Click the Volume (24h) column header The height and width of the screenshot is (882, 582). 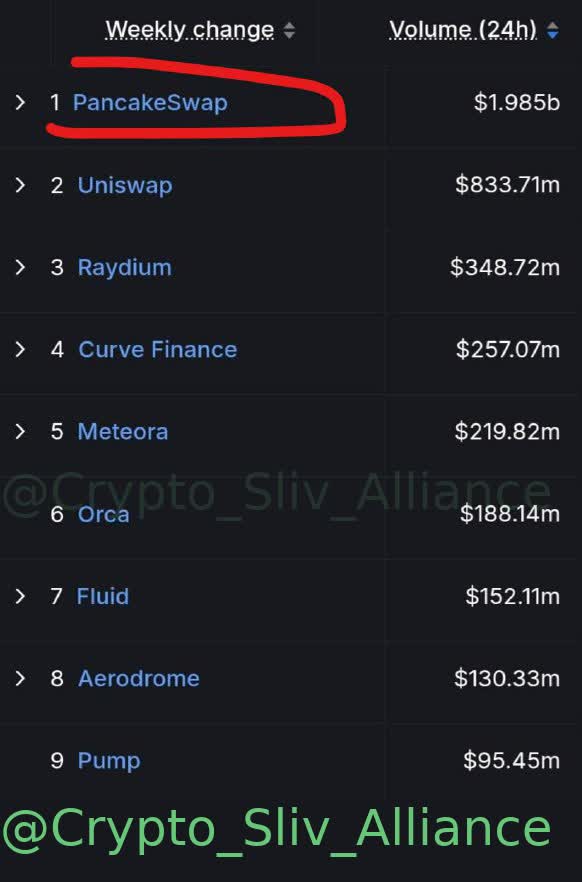pyautogui.click(x=463, y=30)
